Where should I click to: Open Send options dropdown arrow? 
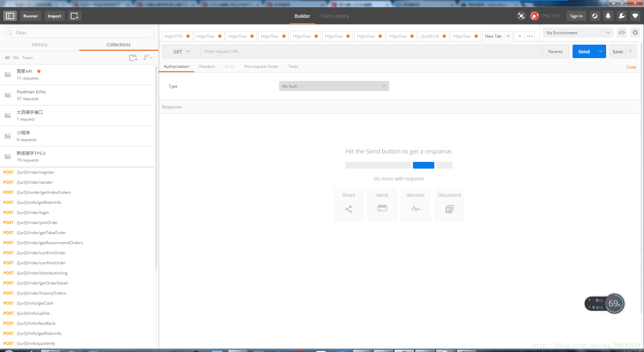point(601,51)
